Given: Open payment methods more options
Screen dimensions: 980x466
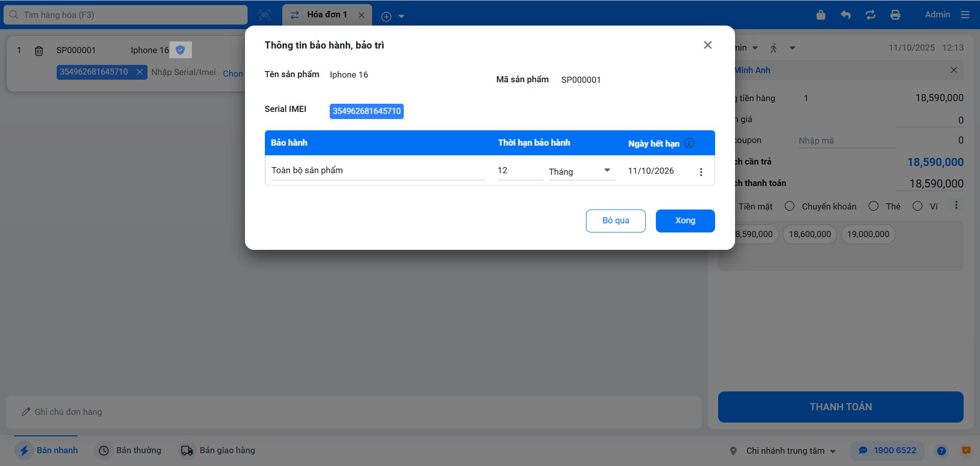Looking at the screenshot, I should 956,205.
